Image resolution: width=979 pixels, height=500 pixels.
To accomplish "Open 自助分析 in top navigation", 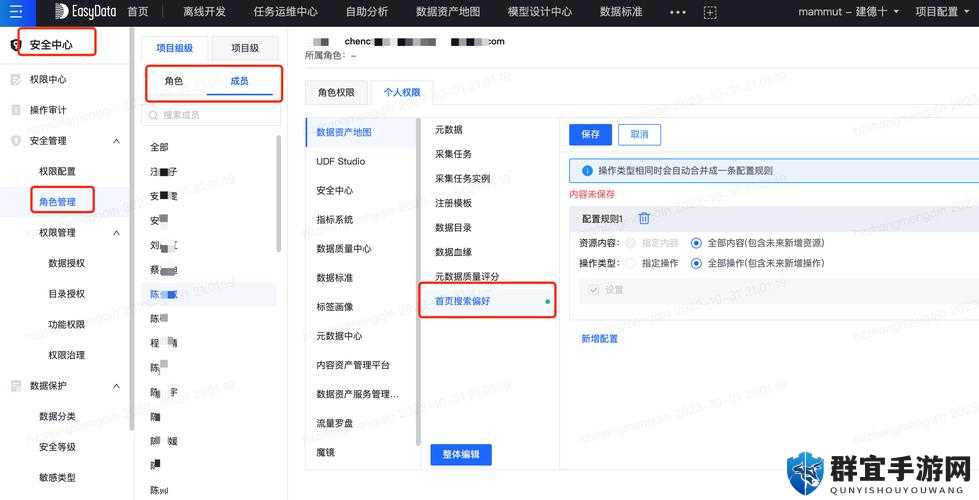I will pos(367,12).
